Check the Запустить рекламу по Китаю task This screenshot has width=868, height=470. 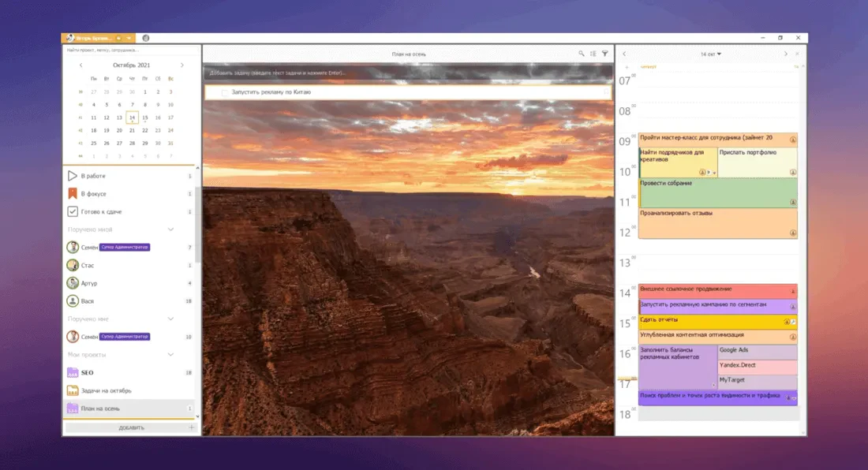pos(225,92)
